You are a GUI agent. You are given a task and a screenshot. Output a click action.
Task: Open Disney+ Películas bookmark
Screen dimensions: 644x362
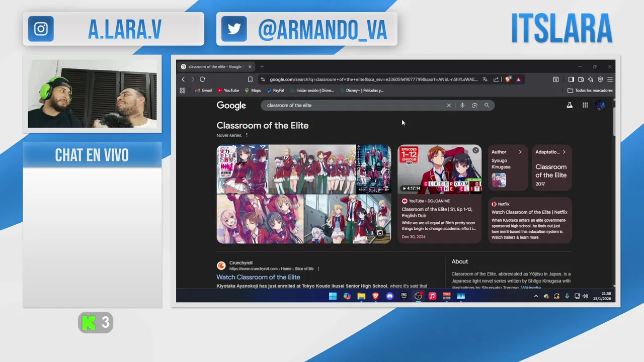click(362, 90)
